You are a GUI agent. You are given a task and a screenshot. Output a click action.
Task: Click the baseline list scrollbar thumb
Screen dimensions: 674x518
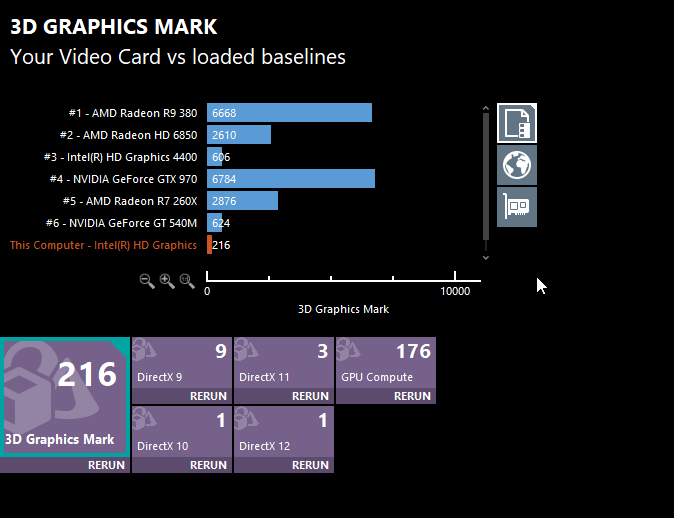(486, 176)
